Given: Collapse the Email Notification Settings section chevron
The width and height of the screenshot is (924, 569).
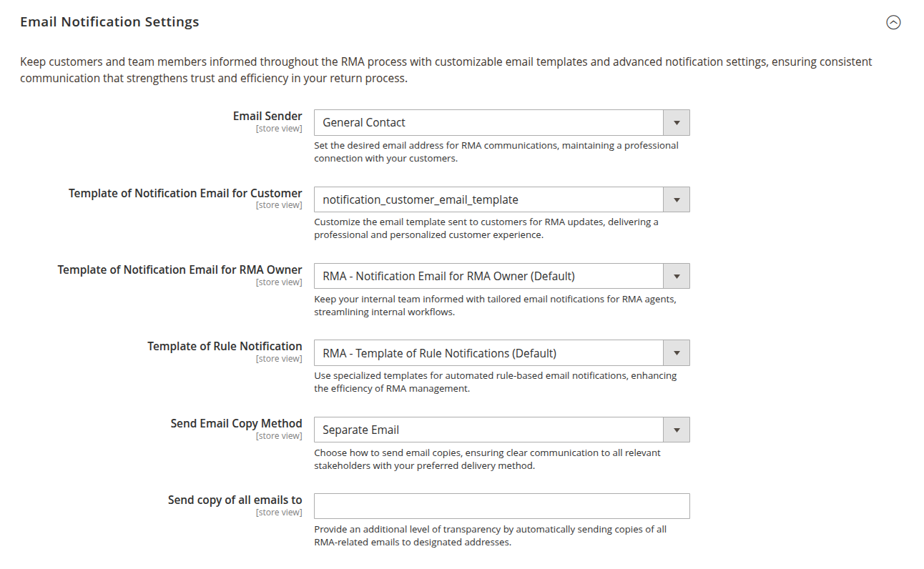Looking at the screenshot, I should pyautogui.click(x=893, y=22).
